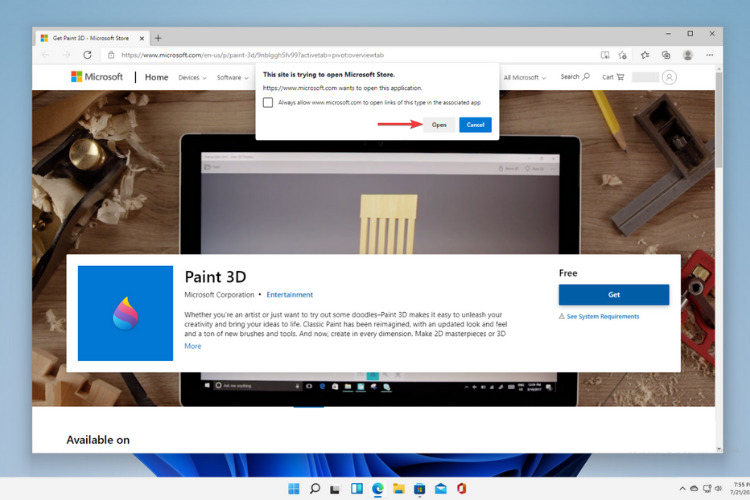Go to the Home link
Image resolution: width=750 pixels, height=500 pixels.
click(156, 77)
